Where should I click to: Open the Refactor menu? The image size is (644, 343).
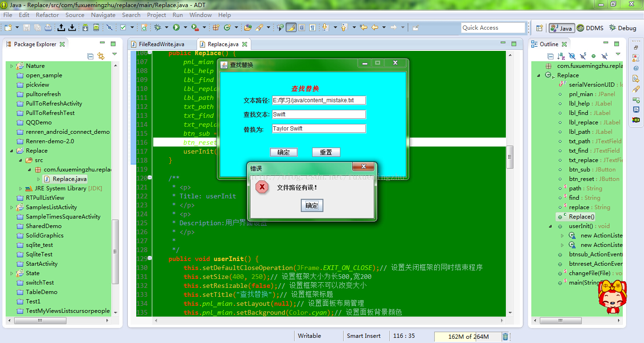(47, 15)
